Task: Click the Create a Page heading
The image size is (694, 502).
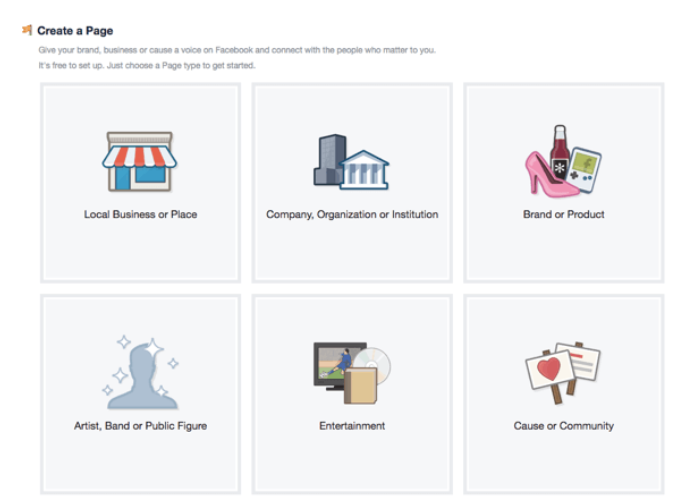Action: coord(75,31)
